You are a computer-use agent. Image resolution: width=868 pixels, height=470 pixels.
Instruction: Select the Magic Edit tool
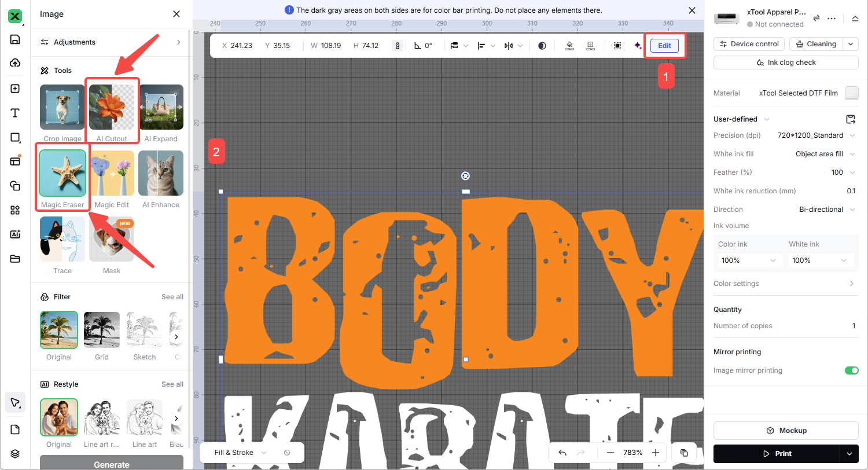(x=112, y=179)
